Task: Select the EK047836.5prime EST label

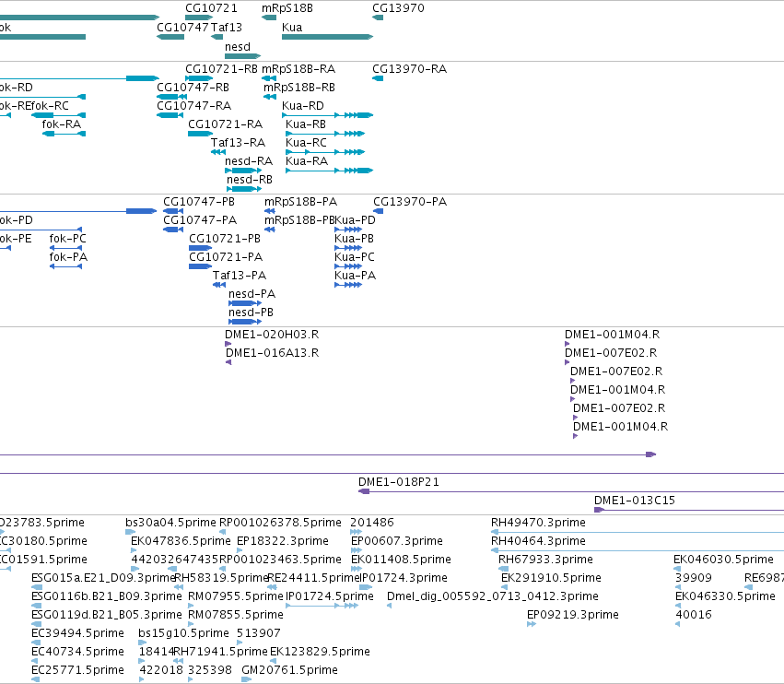Action: coord(181,541)
